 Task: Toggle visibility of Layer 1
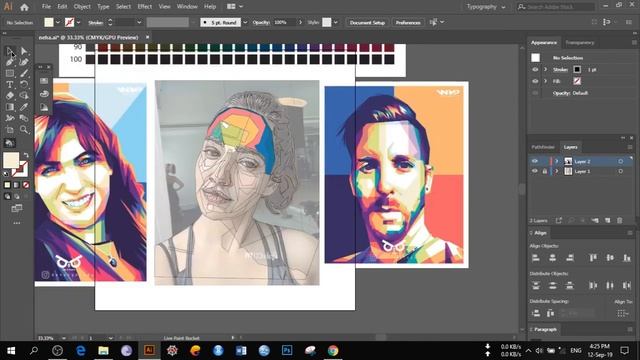535,171
